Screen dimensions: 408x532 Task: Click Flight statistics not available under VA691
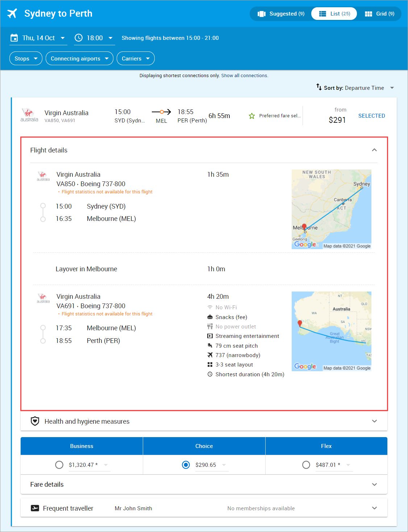[x=107, y=314]
